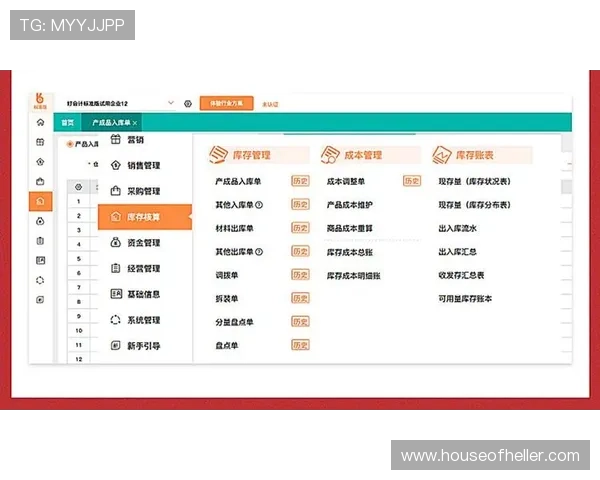Open 其他出库单 link
The height and width of the screenshot is (480, 600).
(x=234, y=251)
